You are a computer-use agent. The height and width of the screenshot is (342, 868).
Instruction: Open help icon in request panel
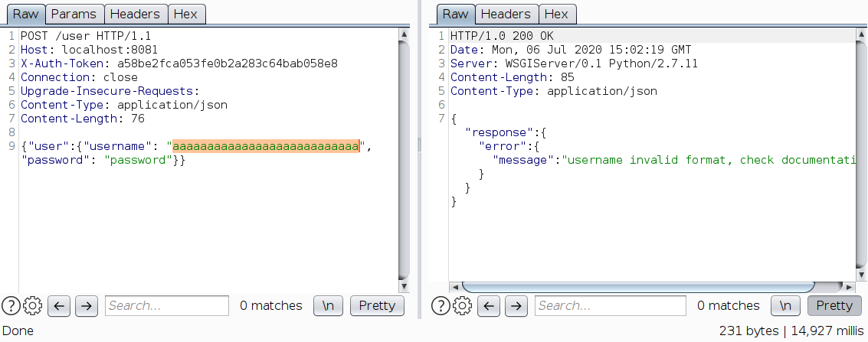11,306
